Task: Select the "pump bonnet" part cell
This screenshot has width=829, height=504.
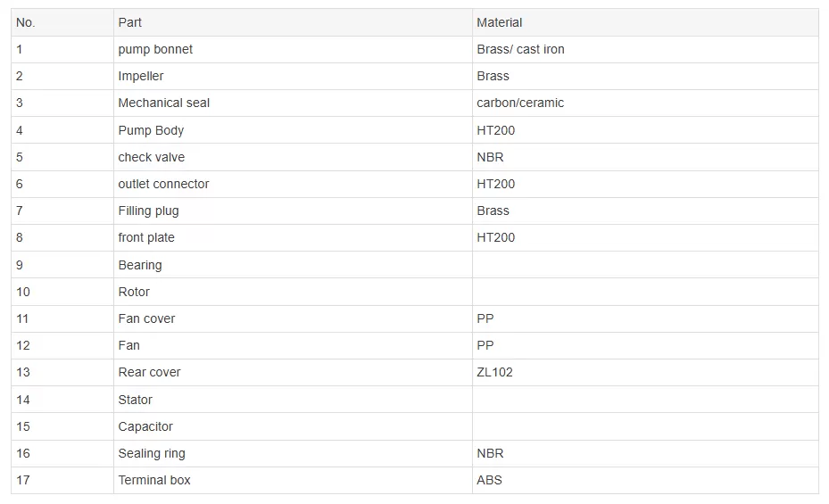Action: coord(155,49)
